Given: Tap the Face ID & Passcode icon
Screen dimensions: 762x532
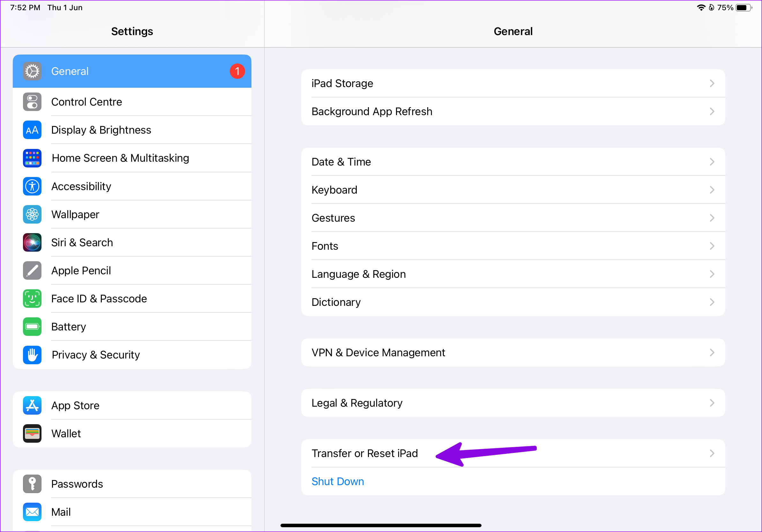Looking at the screenshot, I should [x=32, y=299].
